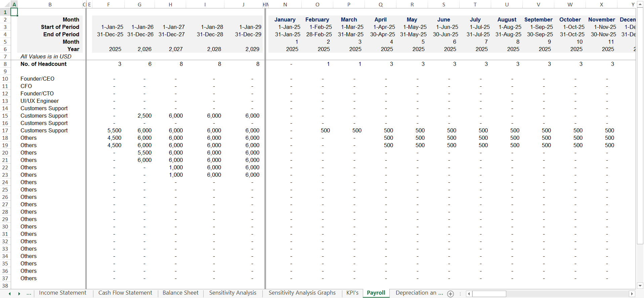Viewport: 644px width, 298px height.
Task: Open the Cash Flow Statement tab
Action: coord(125,293)
